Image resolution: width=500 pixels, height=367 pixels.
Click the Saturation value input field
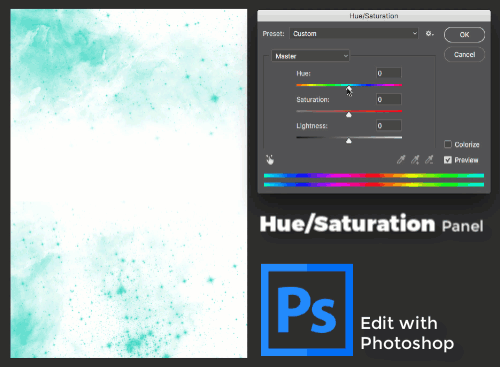(x=389, y=99)
